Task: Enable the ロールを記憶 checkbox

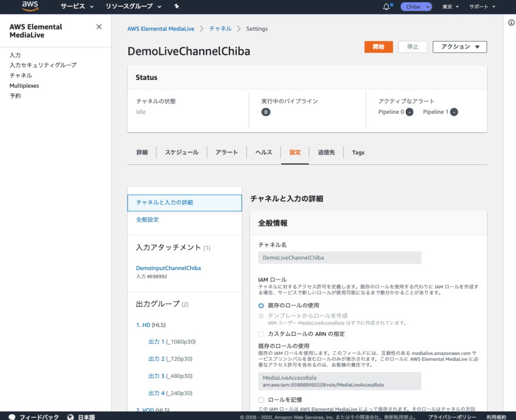Action: point(261,400)
